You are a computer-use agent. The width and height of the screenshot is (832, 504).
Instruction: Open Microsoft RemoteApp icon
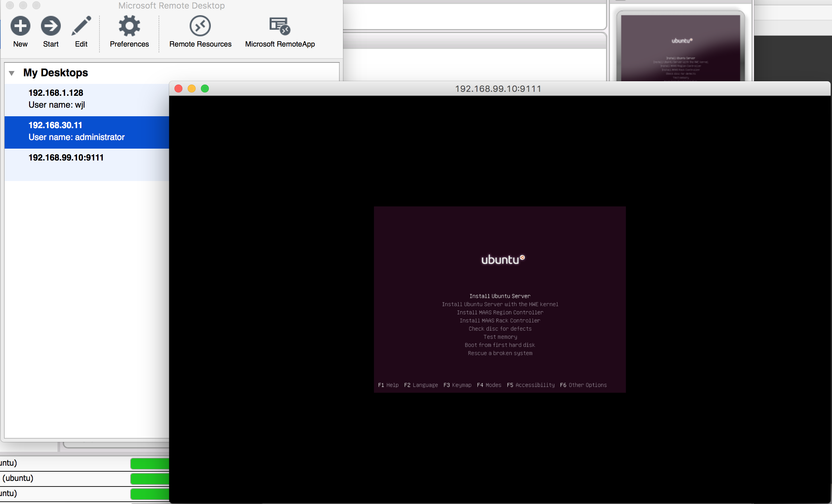click(x=280, y=26)
